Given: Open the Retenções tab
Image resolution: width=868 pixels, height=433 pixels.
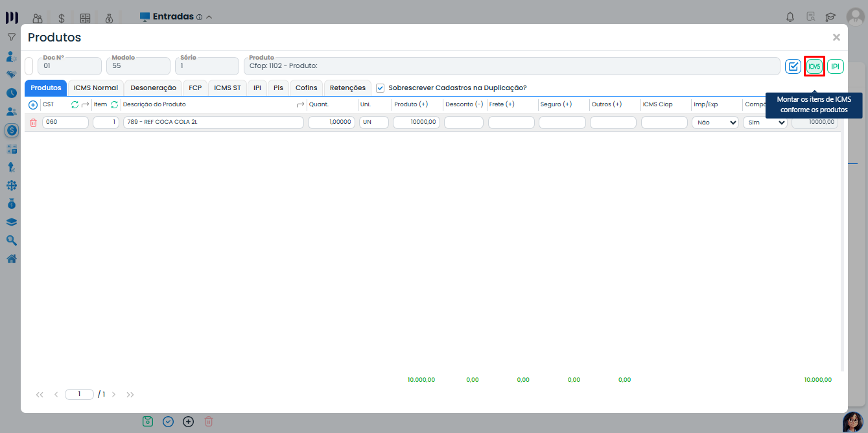Looking at the screenshot, I should [x=347, y=88].
